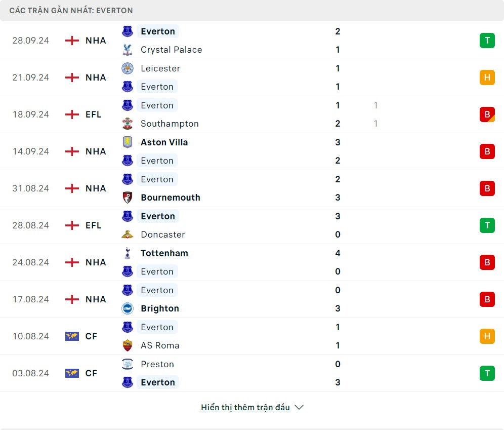
Task: Click the Tottenham club crest icon
Action: click(x=128, y=253)
